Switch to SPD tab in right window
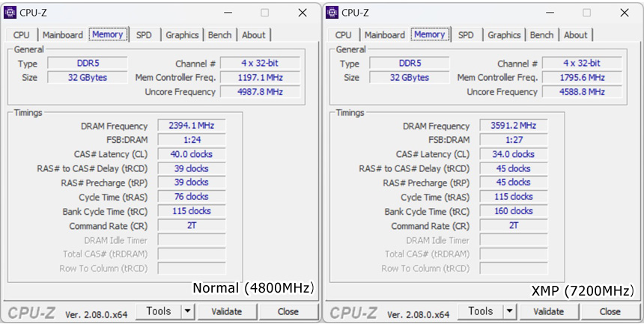The height and width of the screenshot is (327, 644). click(466, 35)
